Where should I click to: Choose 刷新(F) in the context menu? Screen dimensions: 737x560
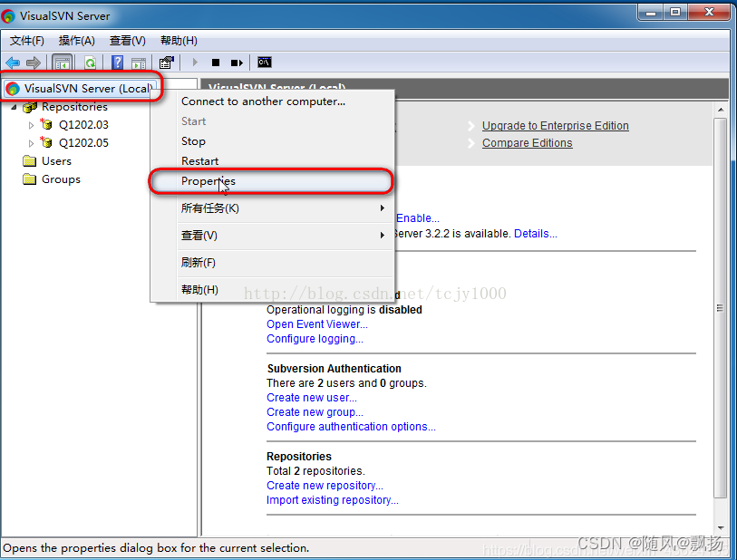point(272,263)
